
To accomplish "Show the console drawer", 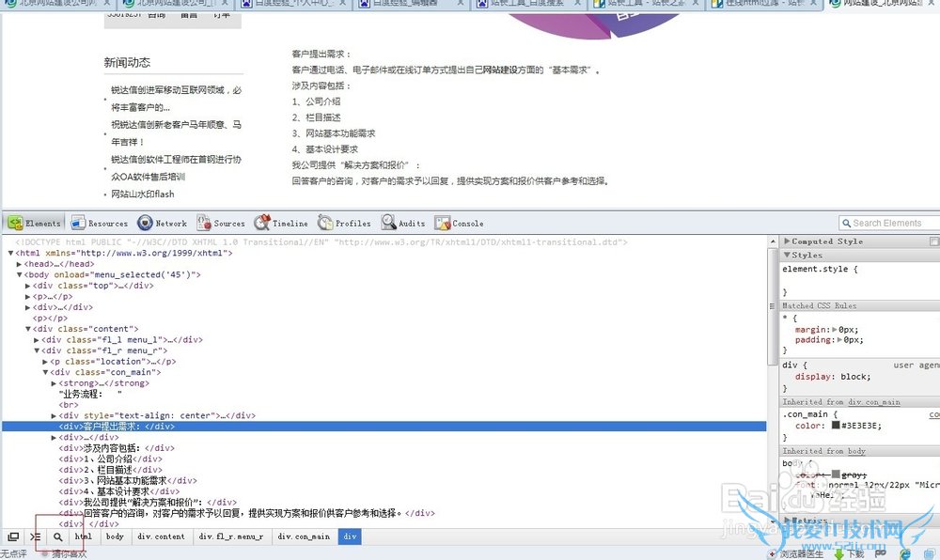I will [x=36, y=537].
